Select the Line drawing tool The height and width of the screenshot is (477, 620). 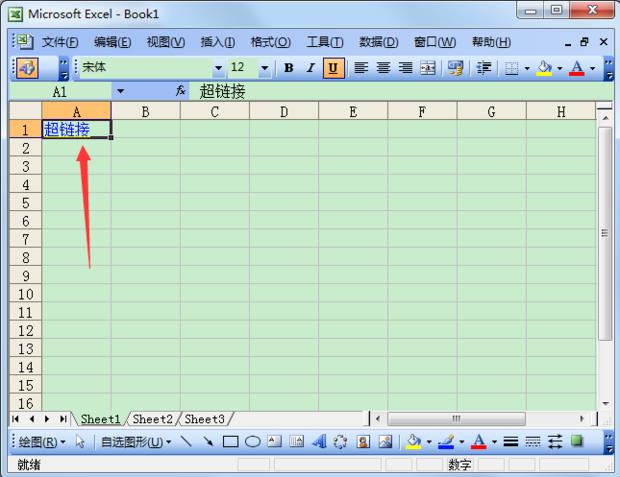pyautogui.click(x=187, y=441)
